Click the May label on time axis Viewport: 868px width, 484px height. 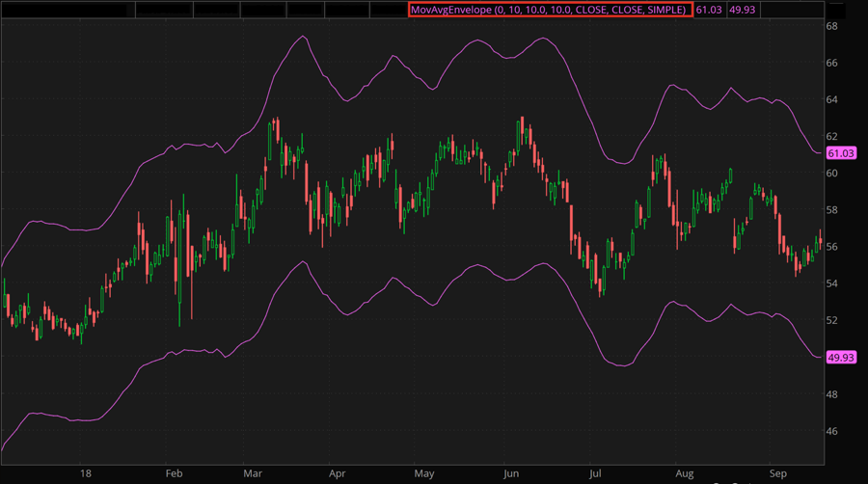tap(423, 474)
